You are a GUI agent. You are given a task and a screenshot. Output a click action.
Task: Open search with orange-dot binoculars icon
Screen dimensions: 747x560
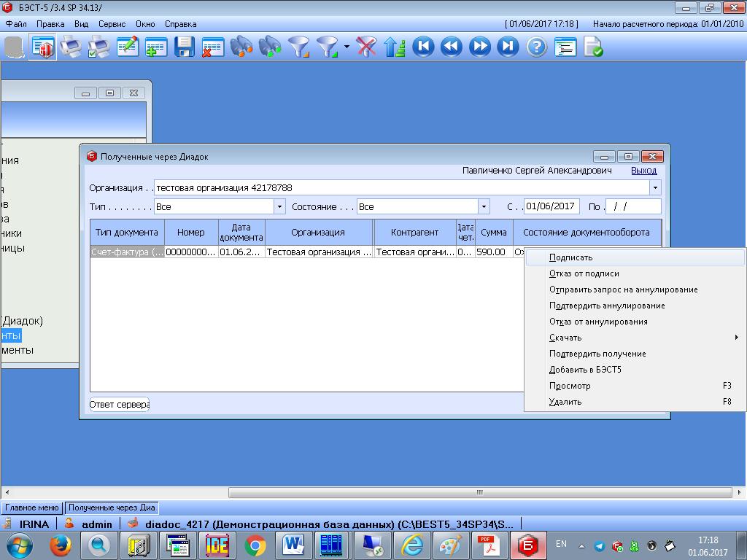[241, 47]
